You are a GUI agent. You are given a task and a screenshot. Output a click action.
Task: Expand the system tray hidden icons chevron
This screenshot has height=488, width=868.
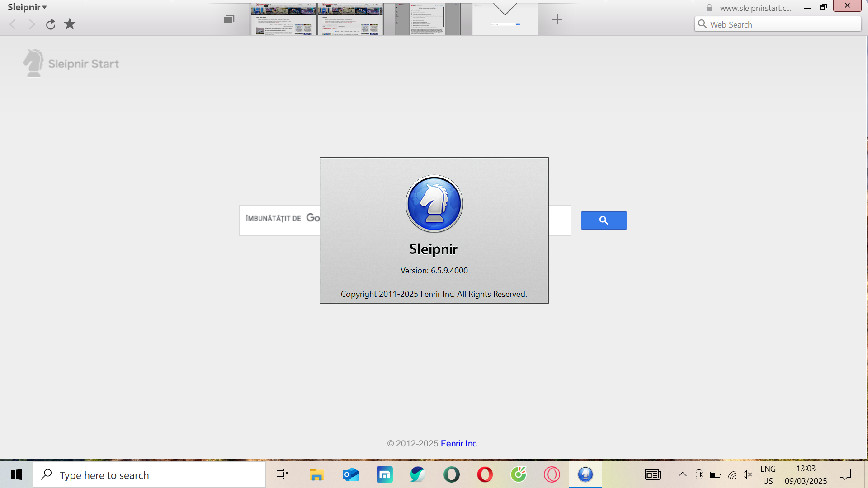(682, 474)
